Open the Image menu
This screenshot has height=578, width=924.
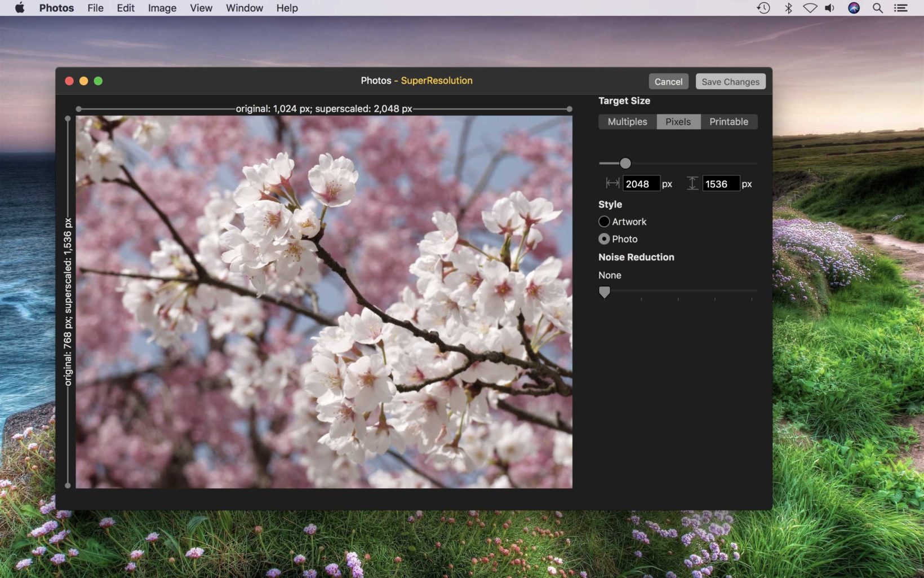pos(162,8)
